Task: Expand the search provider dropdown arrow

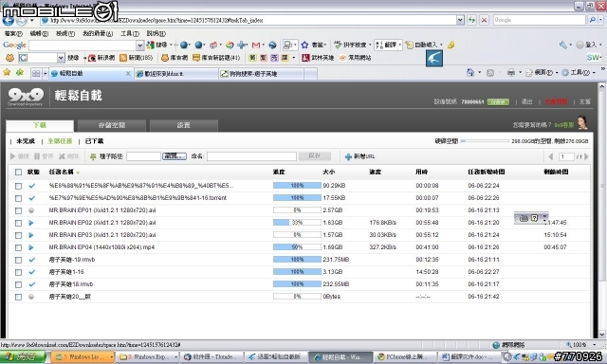Action: point(600,20)
